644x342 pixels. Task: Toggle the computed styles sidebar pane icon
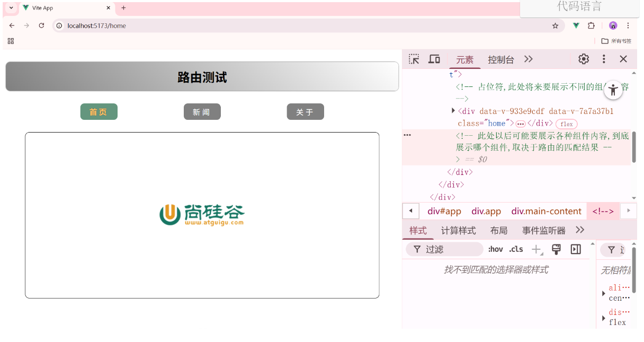click(576, 249)
